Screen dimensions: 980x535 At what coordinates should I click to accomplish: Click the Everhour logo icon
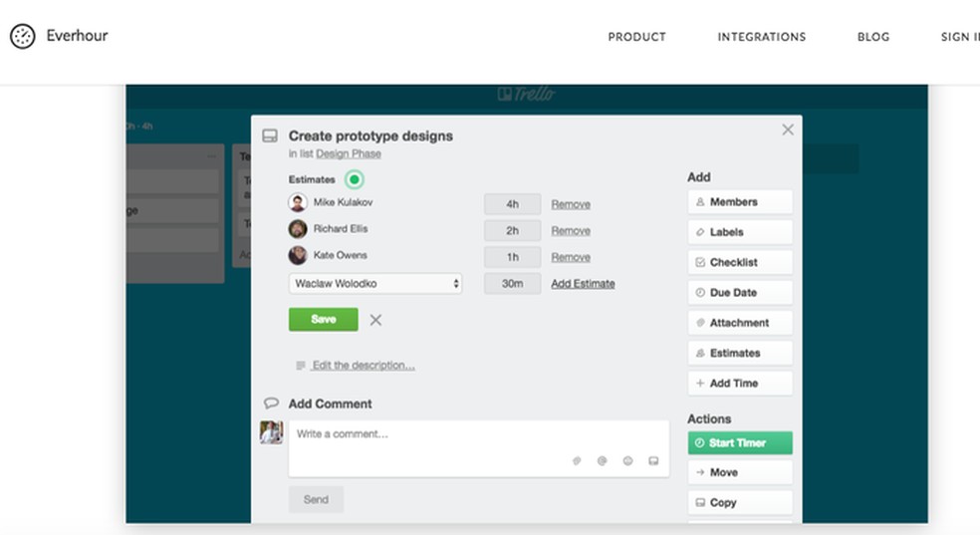tap(22, 37)
